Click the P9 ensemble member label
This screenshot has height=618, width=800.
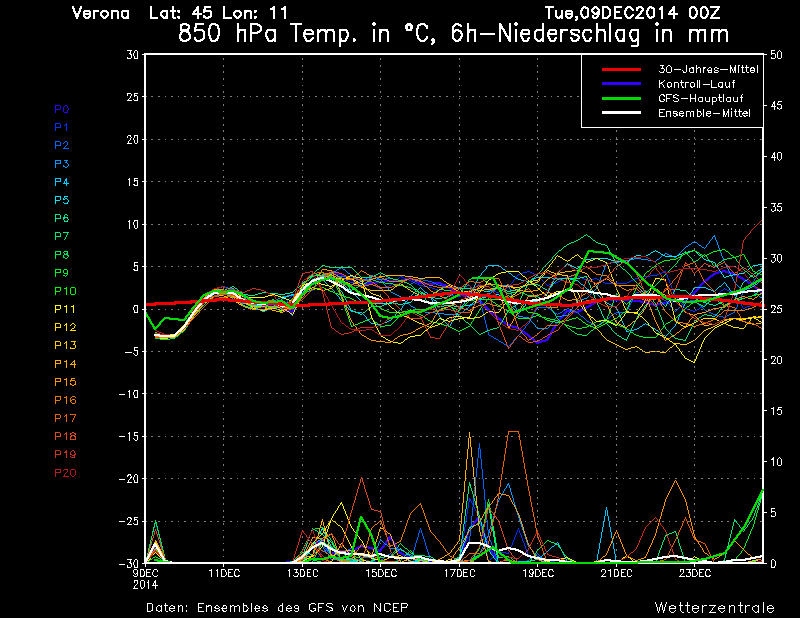point(62,273)
